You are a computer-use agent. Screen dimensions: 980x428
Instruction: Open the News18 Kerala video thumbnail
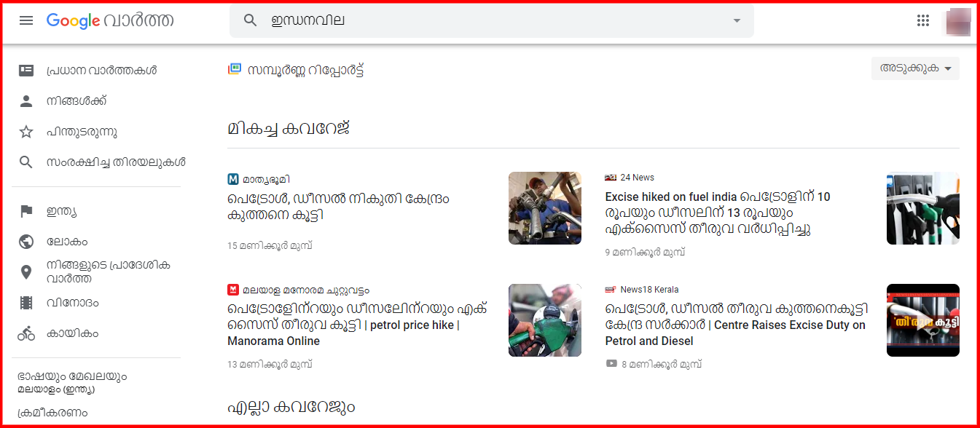coord(923,320)
